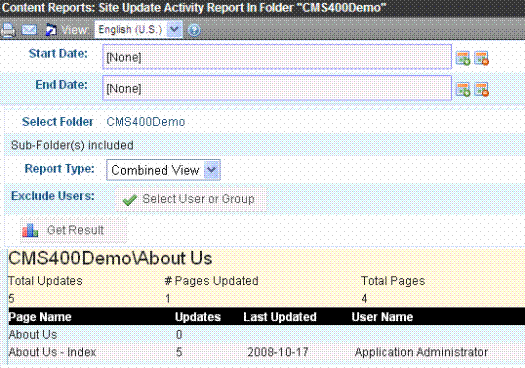The height and width of the screenshot is (368, 525).
Task: Click the Application Administrator user cell
Action: pos(421,352)
